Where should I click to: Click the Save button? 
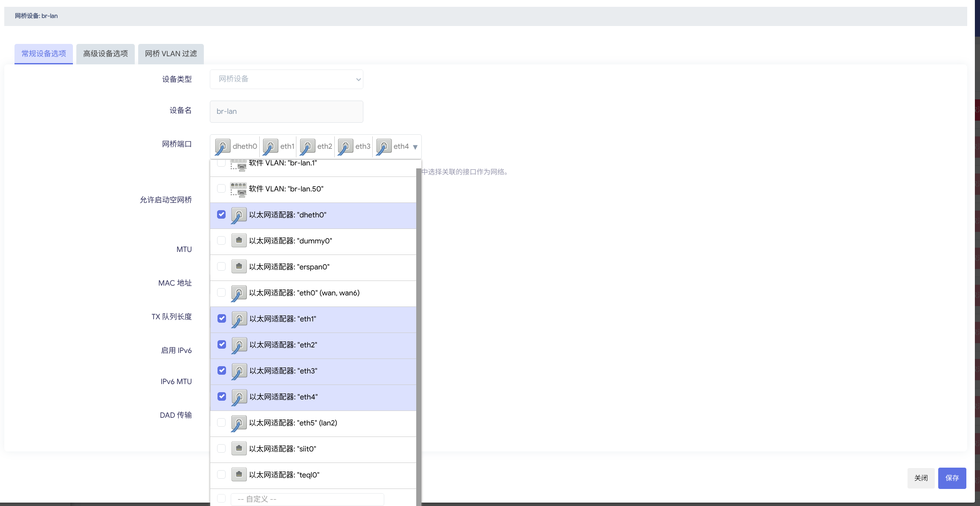coord(952,478)
